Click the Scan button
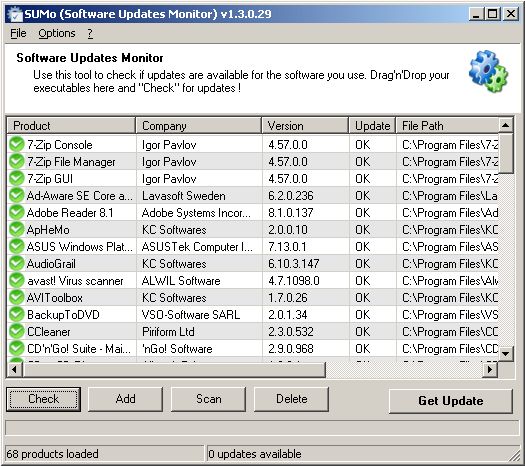This screenshot has width=525, height=466. 208,399
